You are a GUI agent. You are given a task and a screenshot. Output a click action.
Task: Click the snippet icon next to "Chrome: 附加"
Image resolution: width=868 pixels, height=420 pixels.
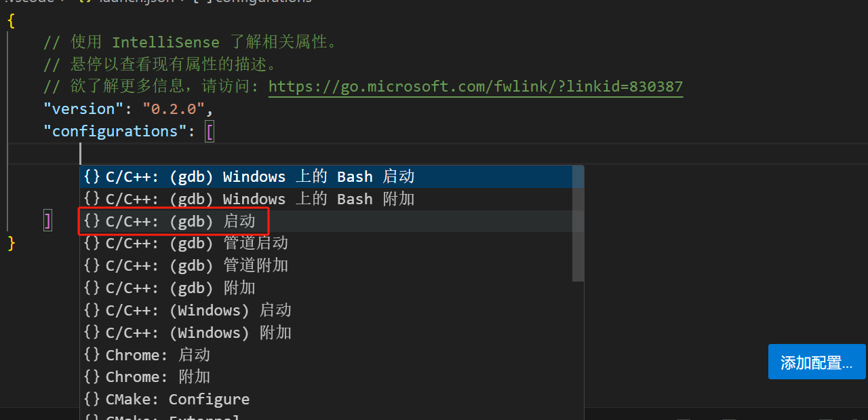pos(92,377)
